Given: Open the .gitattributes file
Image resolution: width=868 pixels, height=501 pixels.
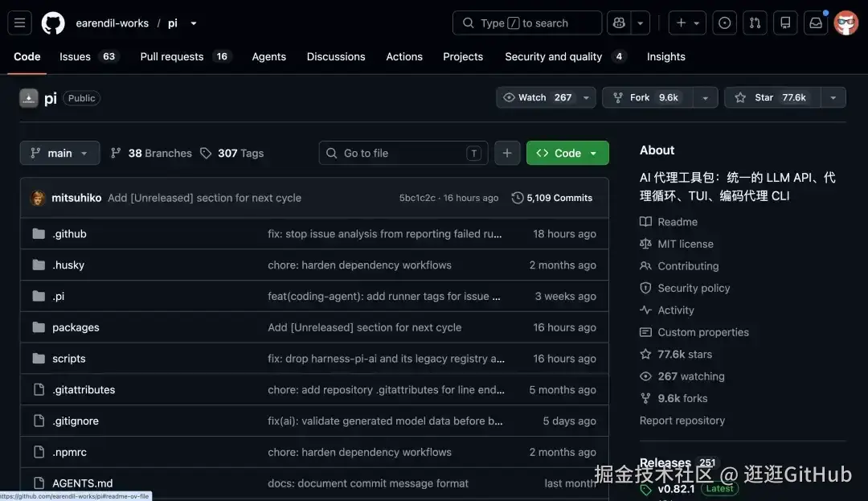Looking at the screenshot, I should 84,390.
